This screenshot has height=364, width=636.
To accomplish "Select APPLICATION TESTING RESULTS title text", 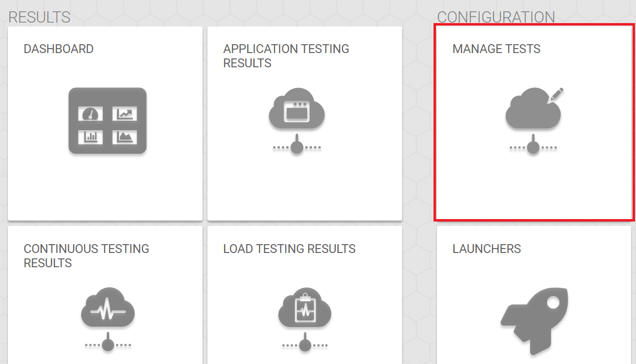I will coord(286,56).
